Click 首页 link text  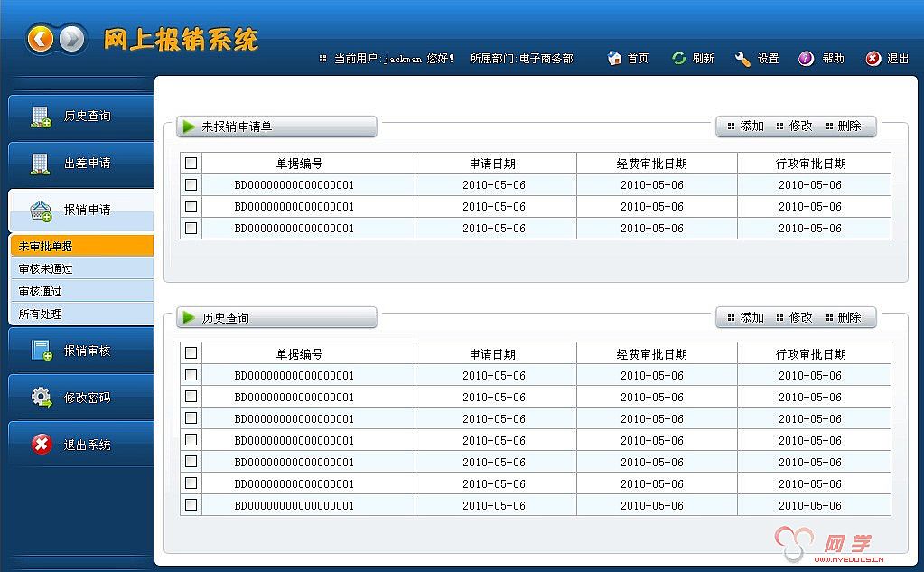tap(639, 59)
